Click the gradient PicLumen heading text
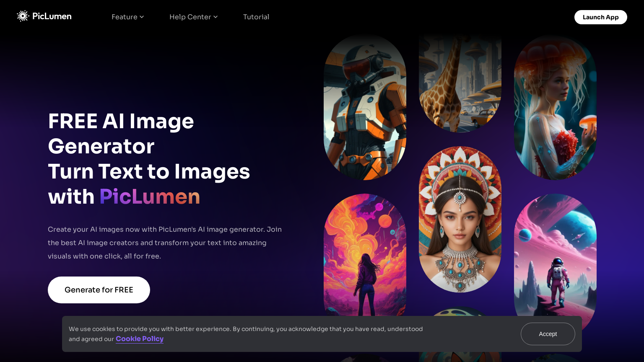The height and width of the screenshot is (362, 644). tap(150, 196)
